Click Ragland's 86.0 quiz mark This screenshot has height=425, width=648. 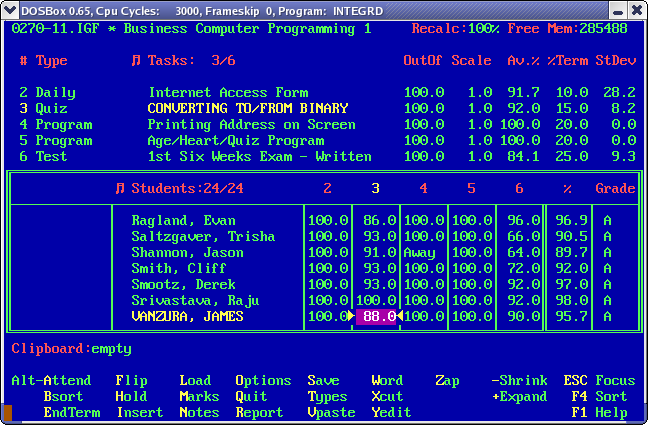point(379,220)
